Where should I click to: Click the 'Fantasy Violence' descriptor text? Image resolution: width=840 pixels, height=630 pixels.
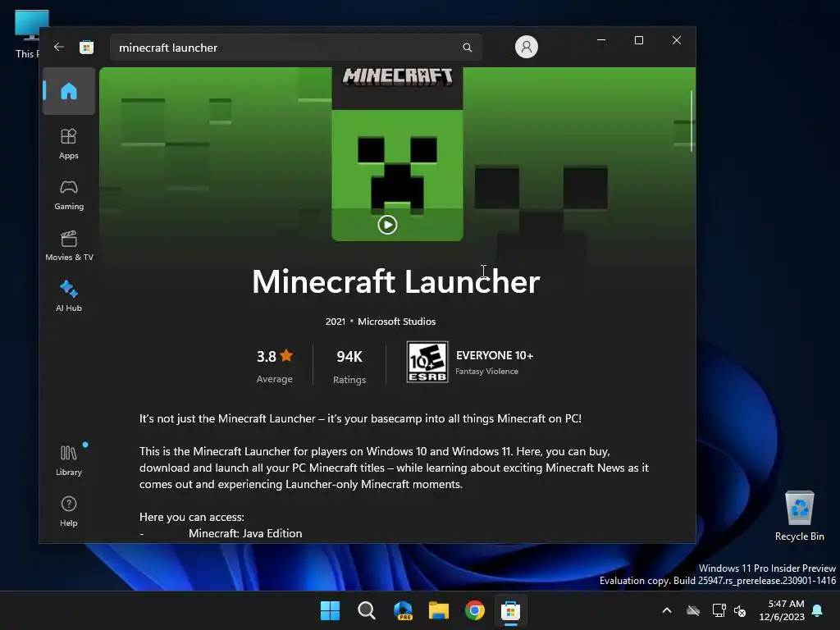coord(486,372)
